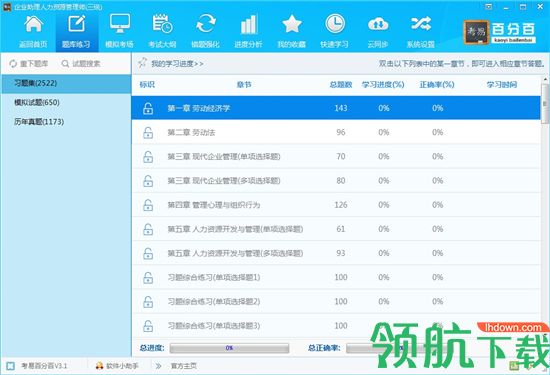
Task: Open the 模拟考场 monitor icon
Action: 120,24
